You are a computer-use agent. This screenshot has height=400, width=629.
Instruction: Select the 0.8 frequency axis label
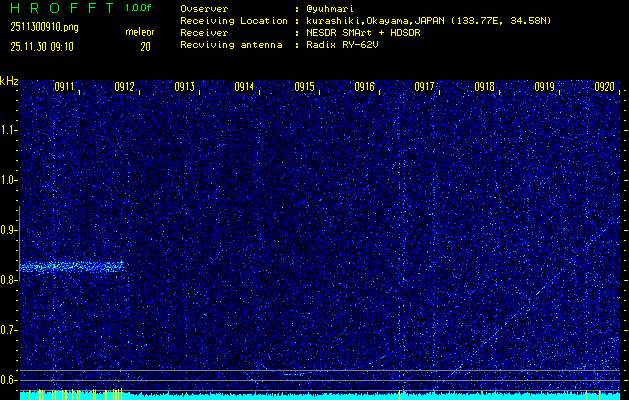pos(9,280)
